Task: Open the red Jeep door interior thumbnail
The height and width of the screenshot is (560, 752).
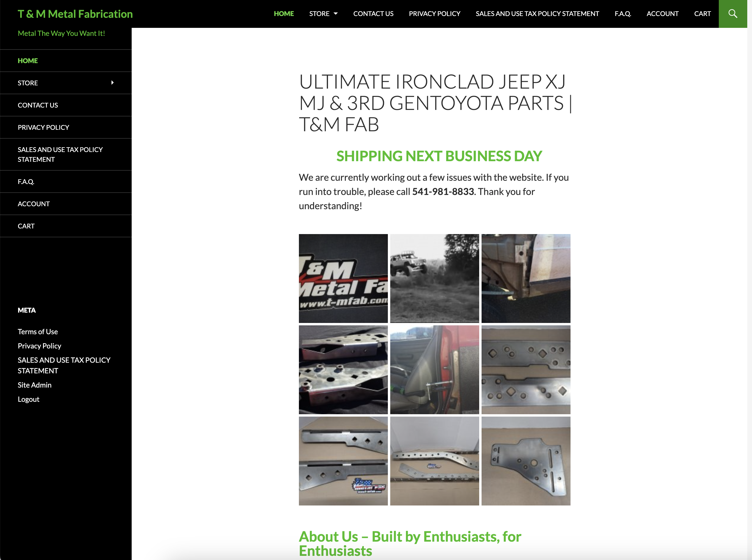Action: [434, 370]
